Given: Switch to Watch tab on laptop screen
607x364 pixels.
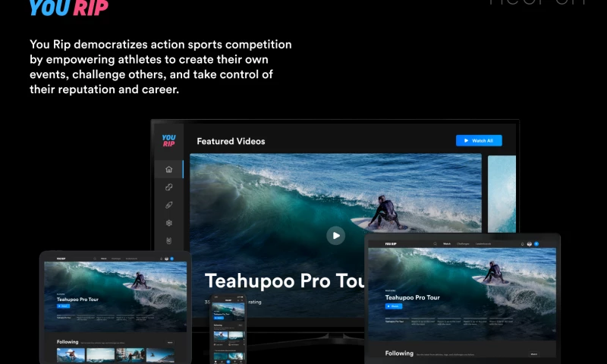Looking at the screenshot, I should 447,243.
